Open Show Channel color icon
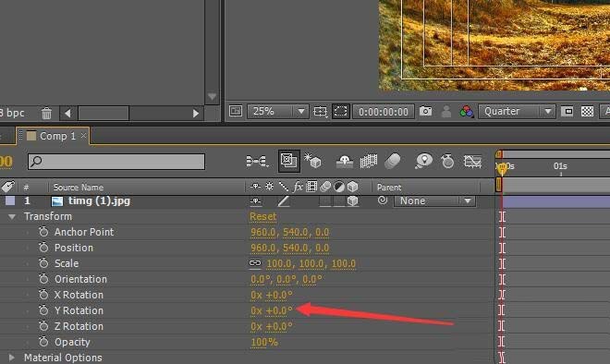Viewport: 610px width, 364px height. (x=466, y=112)
